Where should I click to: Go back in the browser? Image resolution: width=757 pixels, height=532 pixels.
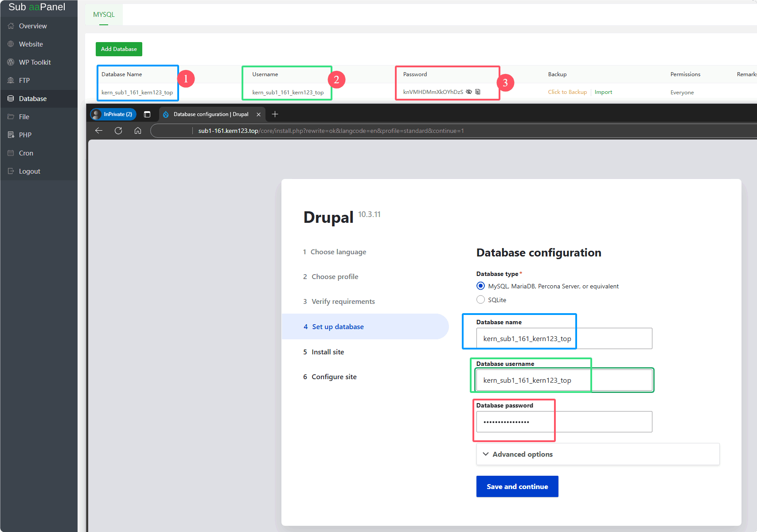[99, 131]
